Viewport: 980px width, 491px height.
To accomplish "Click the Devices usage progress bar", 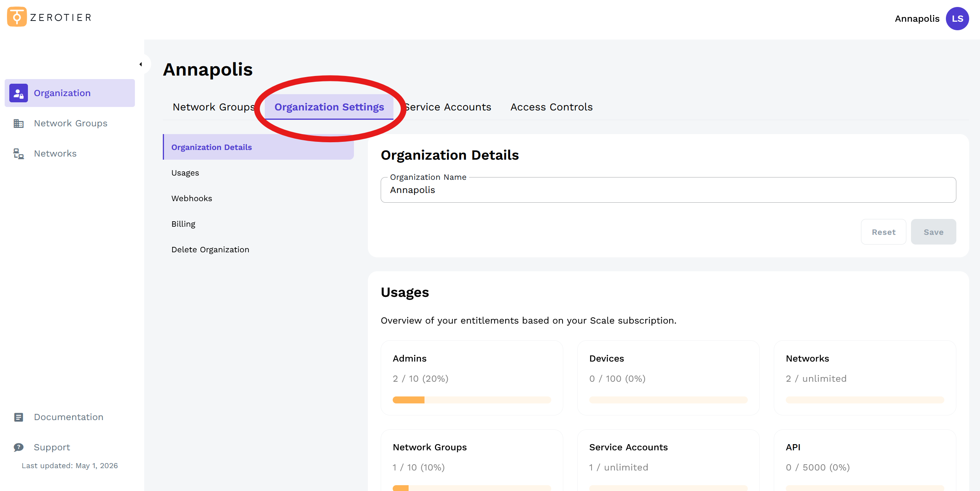I will (668, 400).
